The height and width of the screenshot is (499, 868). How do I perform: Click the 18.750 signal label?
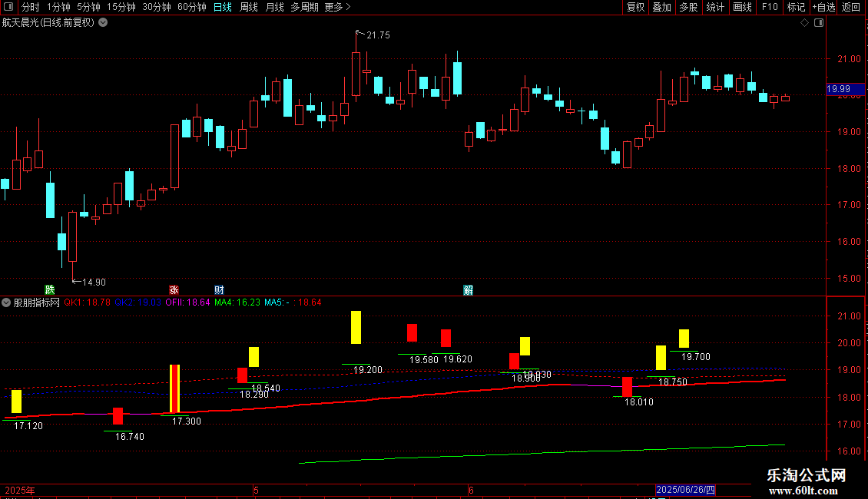673,382
